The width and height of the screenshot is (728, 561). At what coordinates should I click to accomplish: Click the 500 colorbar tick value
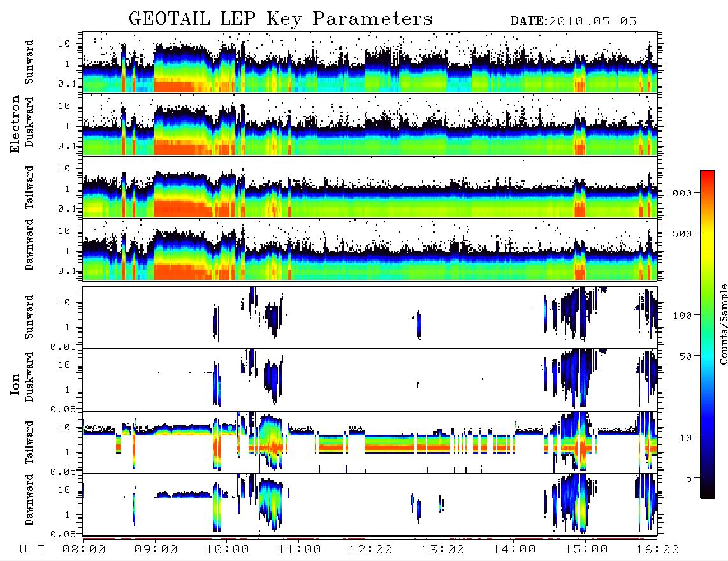click(x=682, y=233)
